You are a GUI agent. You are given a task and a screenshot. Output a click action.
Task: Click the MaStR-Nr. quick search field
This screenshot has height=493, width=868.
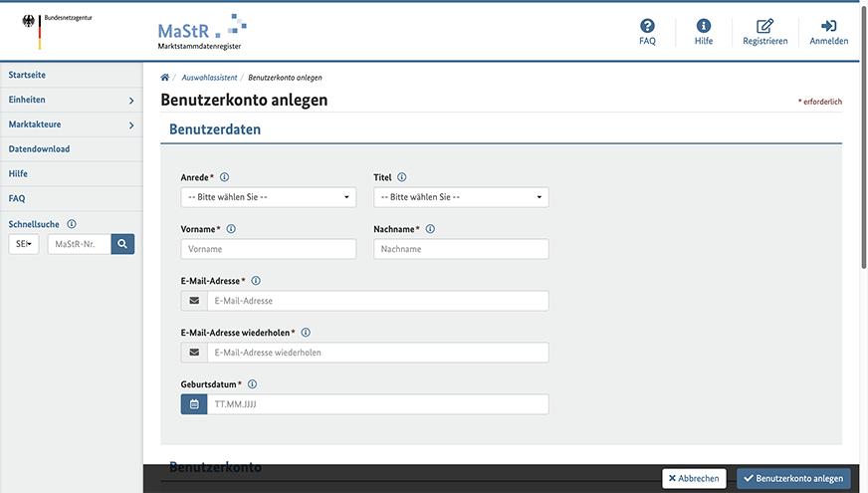pyautogui.click(x=80, y=244)
